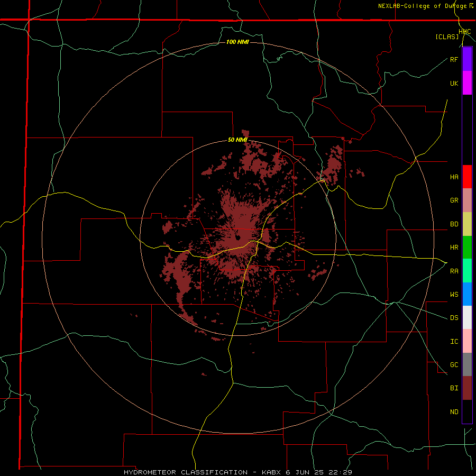Click the 'HYDROMETEOR CLASSIFICATION' title text
This screenshot has height=476, width=476.
[x=186, y=472]
